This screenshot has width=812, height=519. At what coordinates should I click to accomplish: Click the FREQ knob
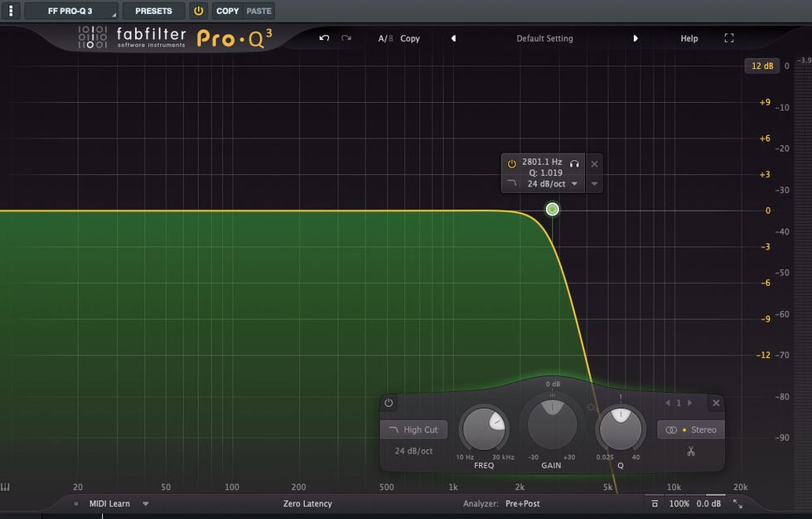coord(485,429)
